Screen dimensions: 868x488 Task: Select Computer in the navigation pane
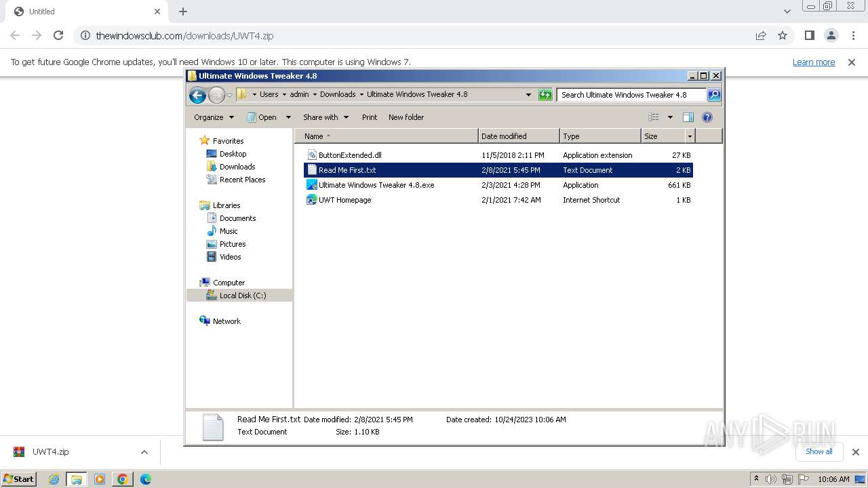[229, 283]
